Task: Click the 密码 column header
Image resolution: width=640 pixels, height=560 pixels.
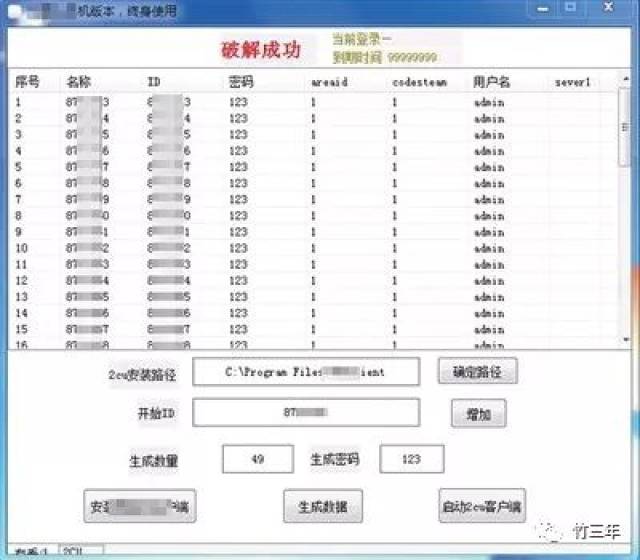Action: (241, 82)
